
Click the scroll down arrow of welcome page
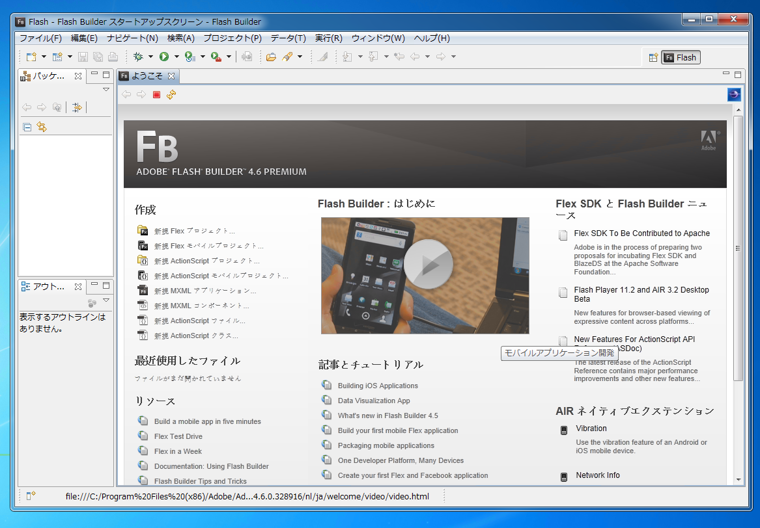(x=738, y=480)
